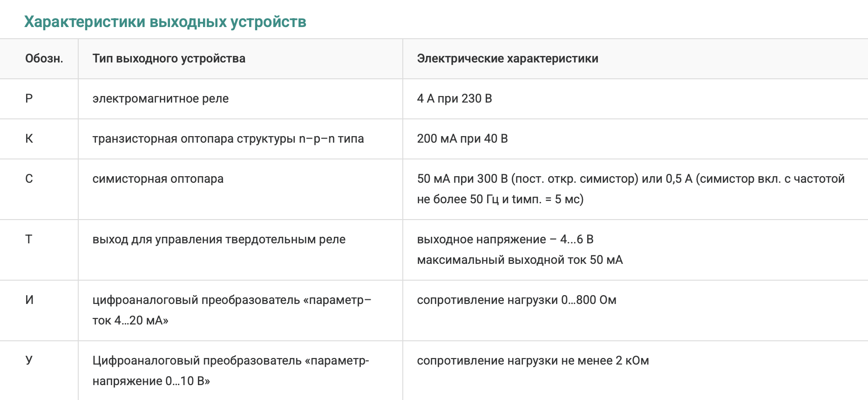Viewport: 868px width, 400px height.
Task: Click the designation letter "И" cell
Action: (x=29, y=300)
